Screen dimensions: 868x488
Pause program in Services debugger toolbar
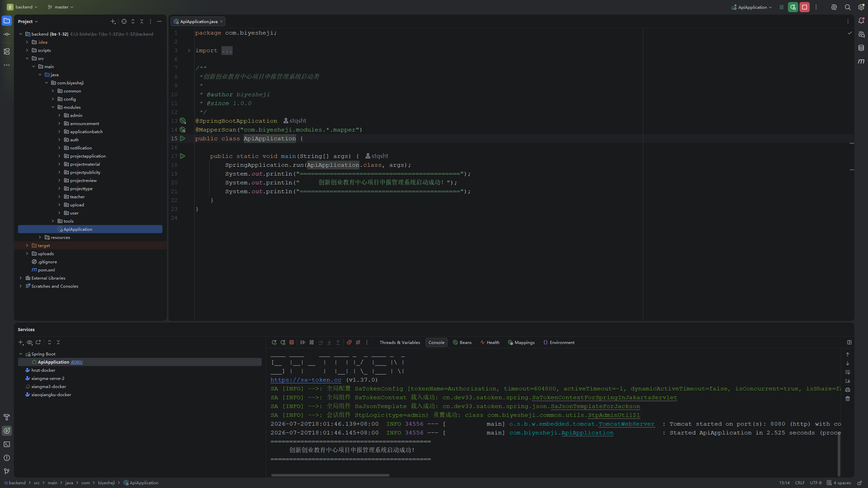click(x=312, y=342)
